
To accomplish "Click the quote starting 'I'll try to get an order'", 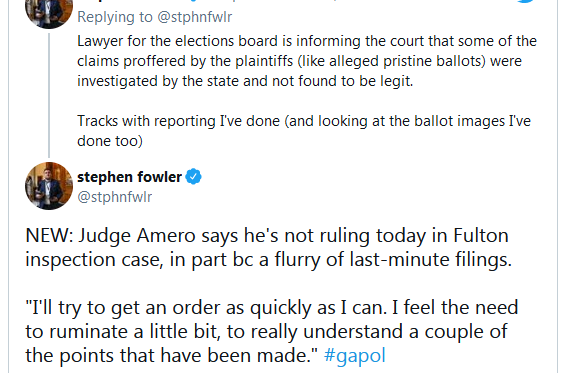I will (272, 331).
